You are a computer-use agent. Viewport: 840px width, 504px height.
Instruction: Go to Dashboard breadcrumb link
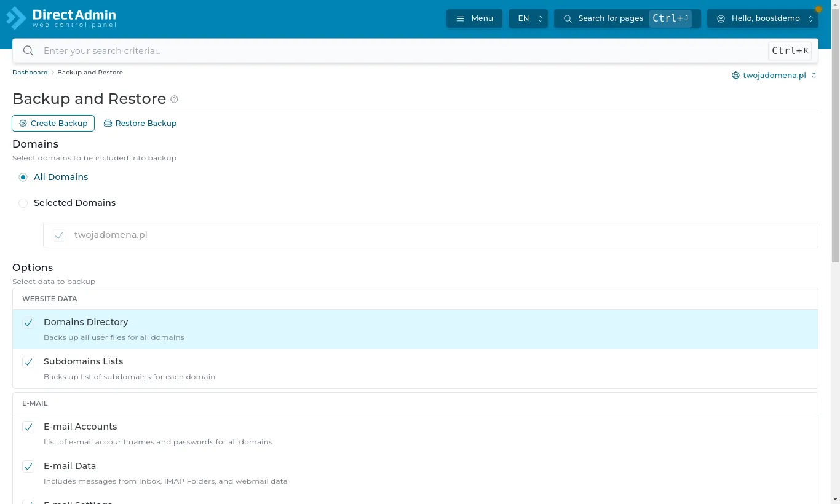coord(30,73)
